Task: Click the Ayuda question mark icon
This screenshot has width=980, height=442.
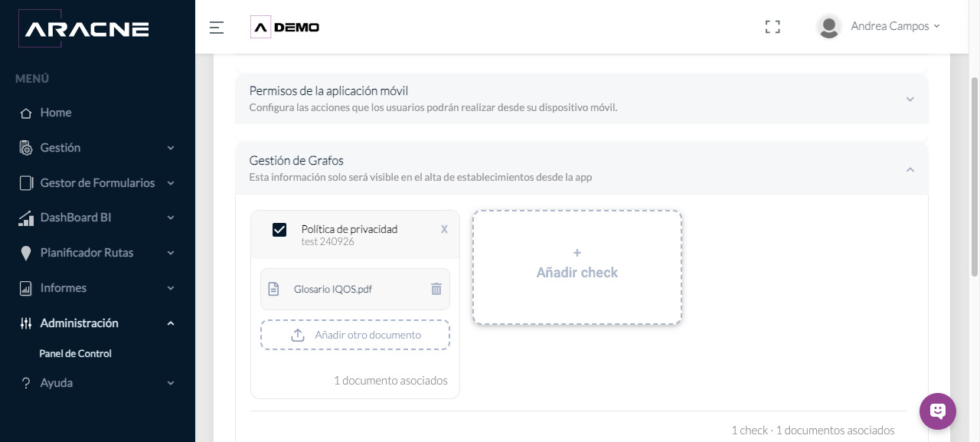Action: (x=26, y=383)
